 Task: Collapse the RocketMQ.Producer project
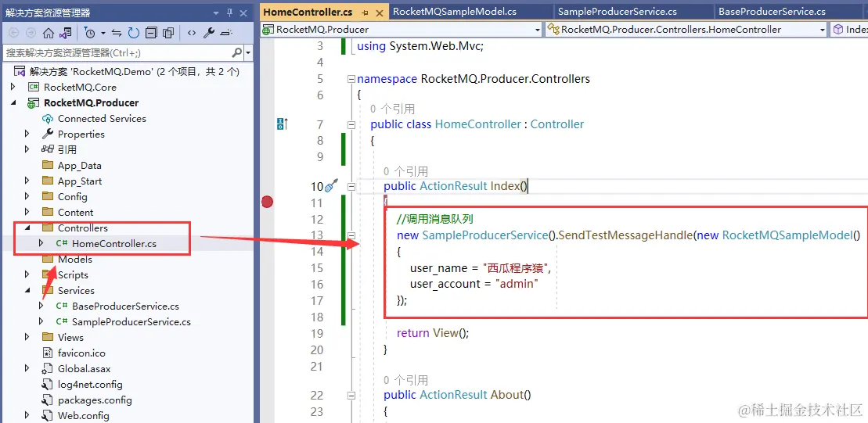point(14,103)
